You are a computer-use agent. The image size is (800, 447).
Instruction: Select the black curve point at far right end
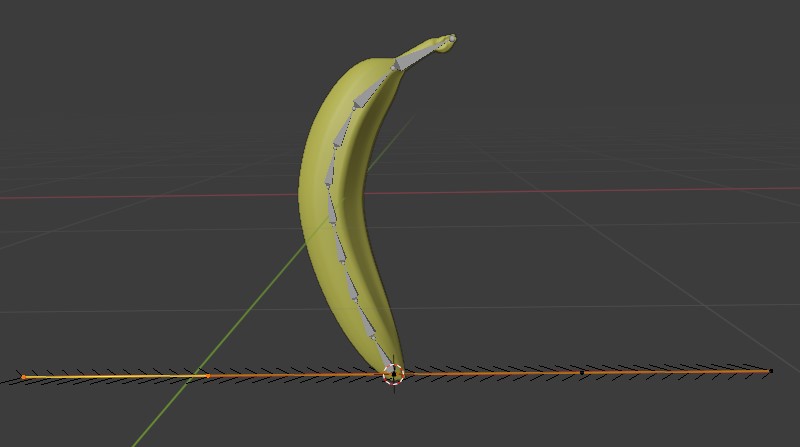tap(771, 371)
